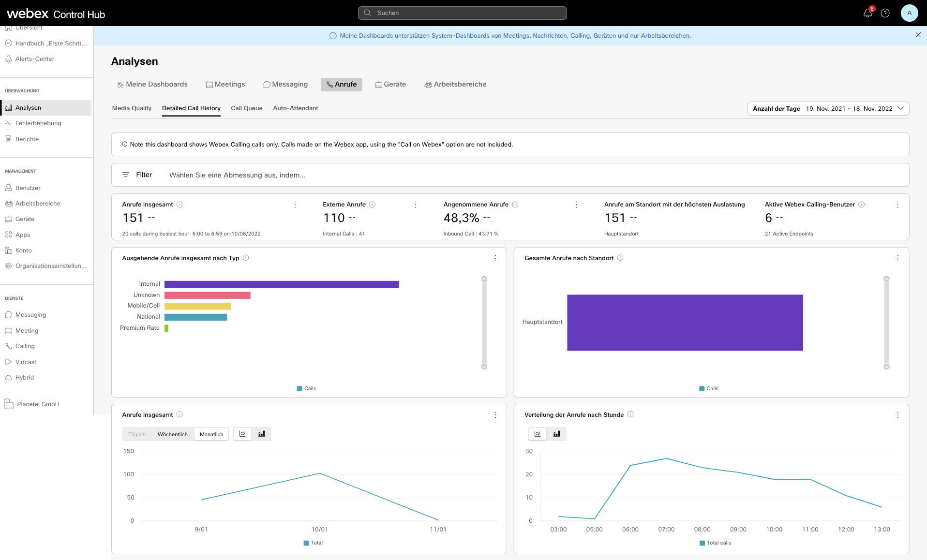927x560 pixels.
Task: Expand the Anzahl der Tage date dropdown
Action: [x=828, y=108]
